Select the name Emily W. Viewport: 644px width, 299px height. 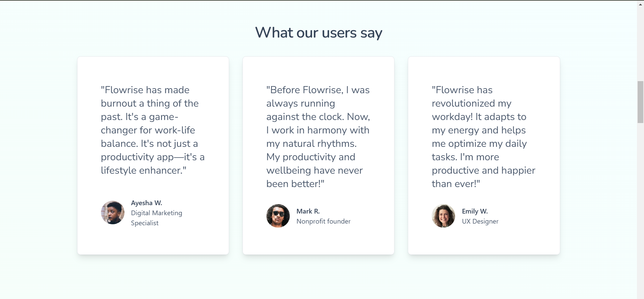point(475,211)
